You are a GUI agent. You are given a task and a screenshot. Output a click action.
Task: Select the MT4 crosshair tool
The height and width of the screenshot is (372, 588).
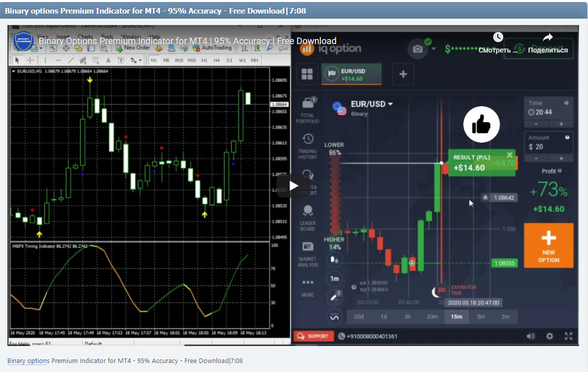pyautogui.click(x=30, y=61)
